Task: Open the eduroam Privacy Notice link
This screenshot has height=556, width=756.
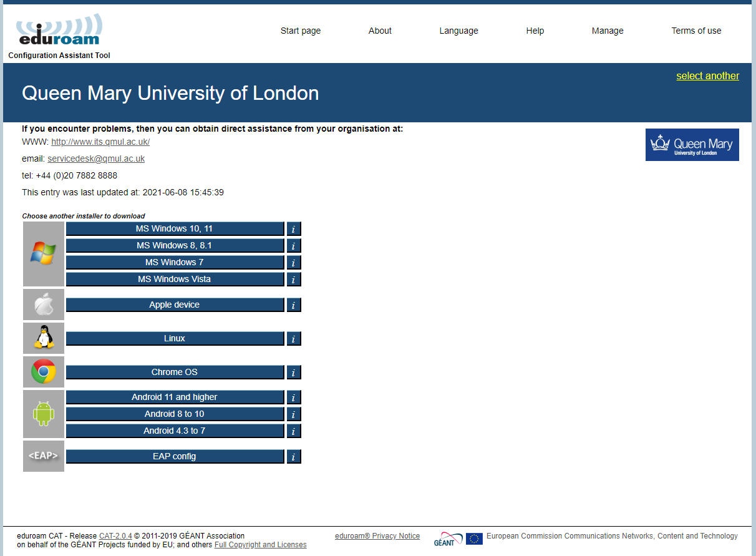Action: 377,536
